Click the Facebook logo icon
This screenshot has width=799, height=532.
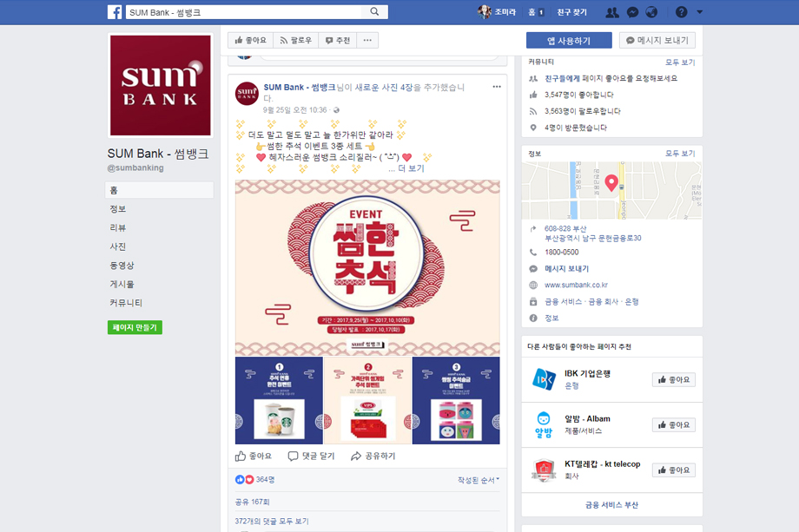pyautogui.click(x=115, y=12)
